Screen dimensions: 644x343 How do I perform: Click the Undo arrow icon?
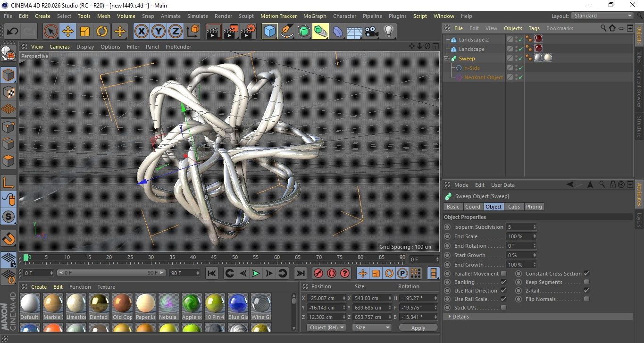pos(13,32)
